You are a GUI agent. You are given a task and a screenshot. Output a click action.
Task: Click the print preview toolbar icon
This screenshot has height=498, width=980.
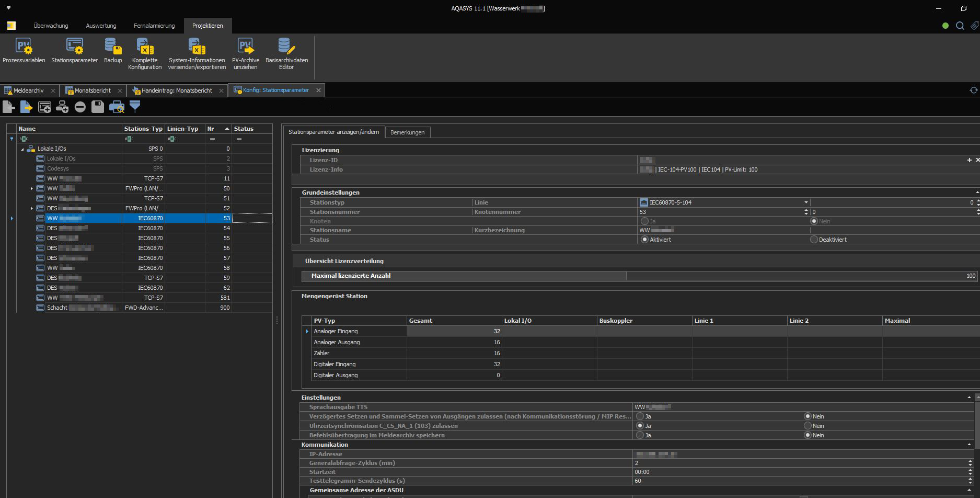coord(117,107)
